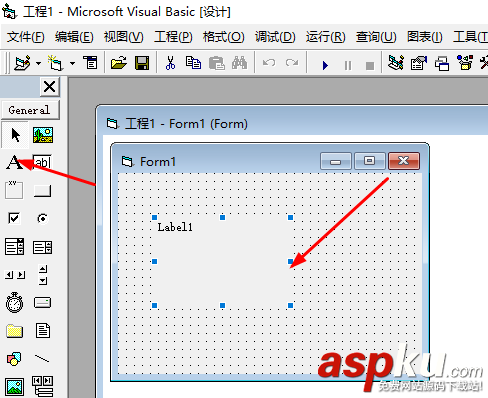Screen dimensions: 488x398
Task: Select the Label1 control on the form
Action: tap(222, 261)
